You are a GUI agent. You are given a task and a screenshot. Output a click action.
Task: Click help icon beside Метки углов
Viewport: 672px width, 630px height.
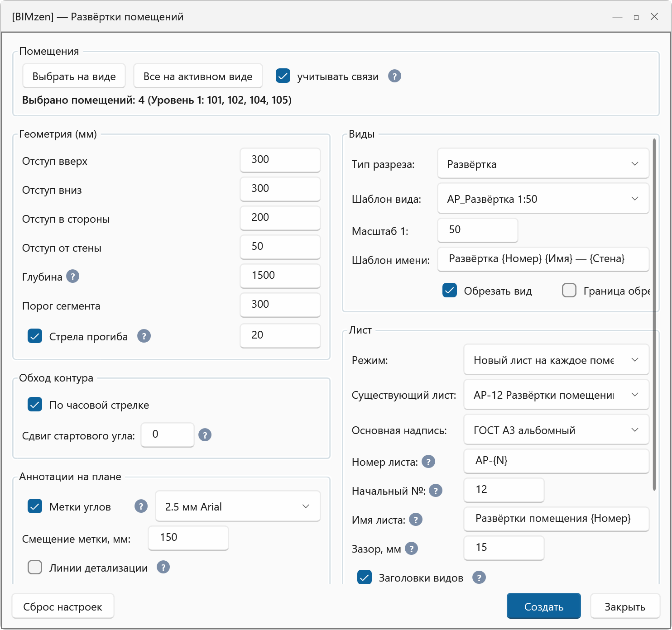141,506
